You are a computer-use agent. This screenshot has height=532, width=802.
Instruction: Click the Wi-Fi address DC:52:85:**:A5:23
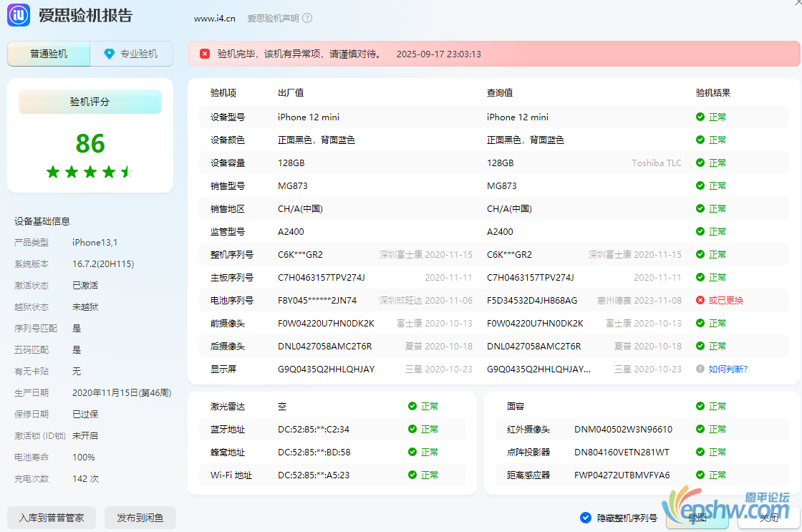point(314,475)
